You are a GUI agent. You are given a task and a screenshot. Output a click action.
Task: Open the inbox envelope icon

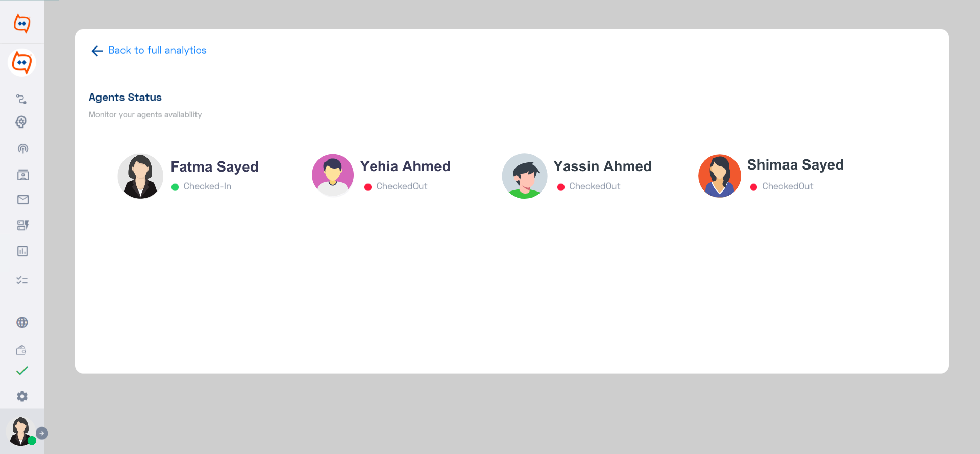coord(22,200)
